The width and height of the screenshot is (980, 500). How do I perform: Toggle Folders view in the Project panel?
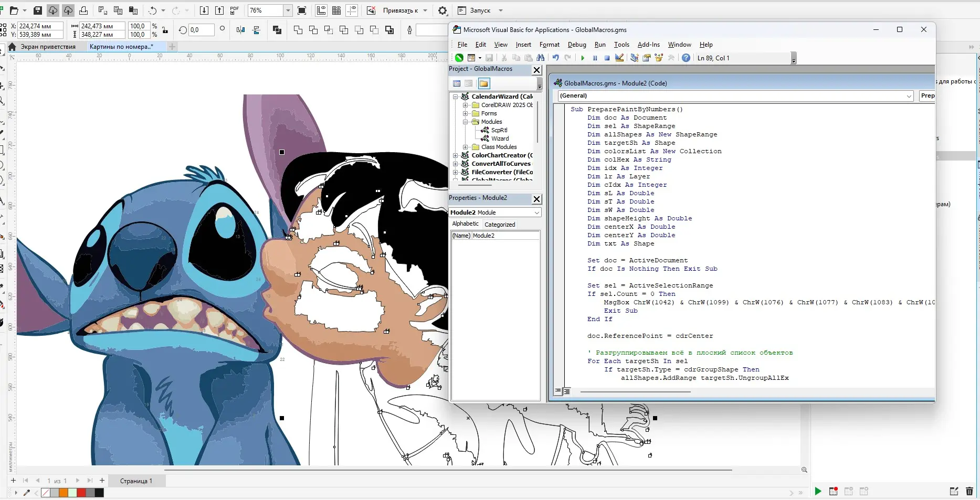point(483,83)
